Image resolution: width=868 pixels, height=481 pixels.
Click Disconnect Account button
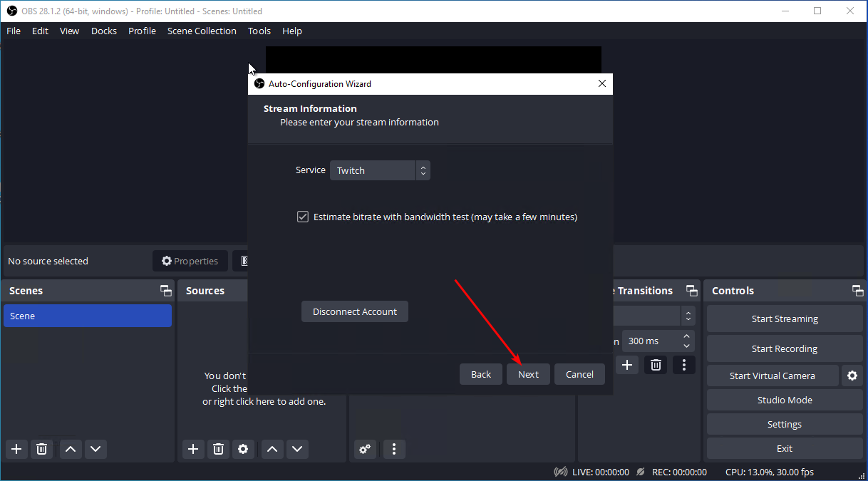[355, 311]
